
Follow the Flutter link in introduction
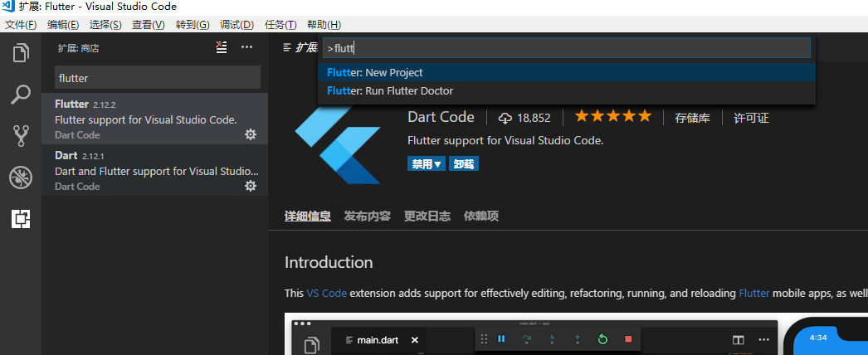(754, 293)
